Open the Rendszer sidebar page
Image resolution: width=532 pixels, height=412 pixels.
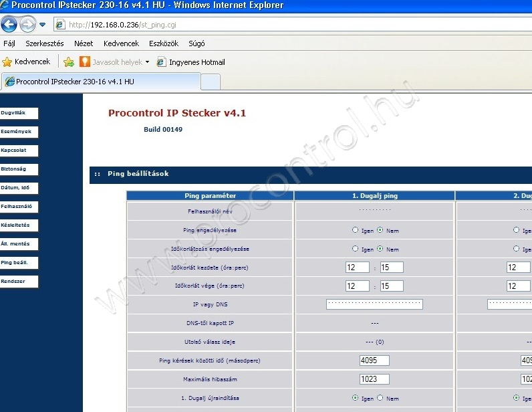(x=19, y=281)
